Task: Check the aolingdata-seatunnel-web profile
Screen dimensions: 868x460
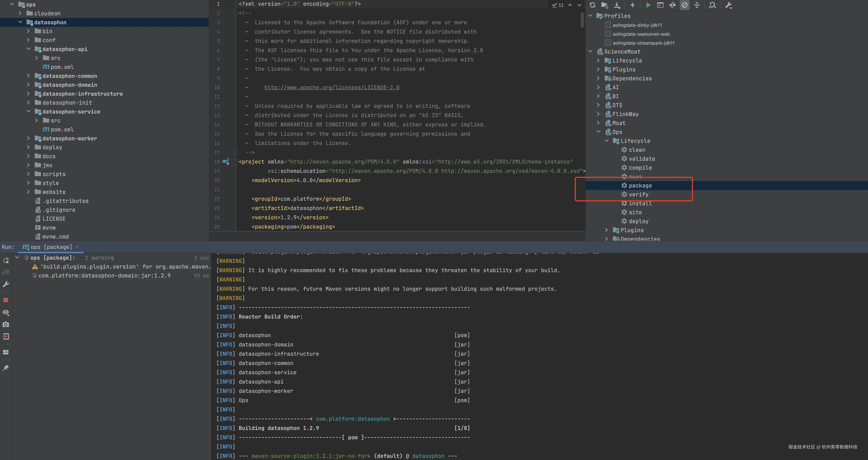Action: tap(608, 34)
